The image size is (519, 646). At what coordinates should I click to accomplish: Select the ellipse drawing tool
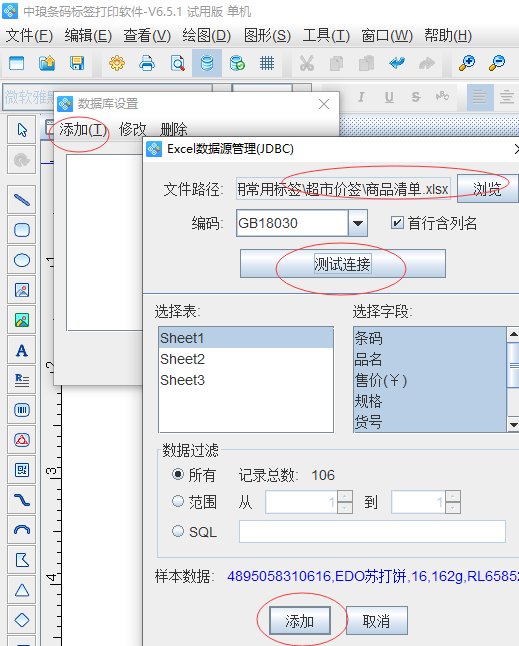pos(22,260)
